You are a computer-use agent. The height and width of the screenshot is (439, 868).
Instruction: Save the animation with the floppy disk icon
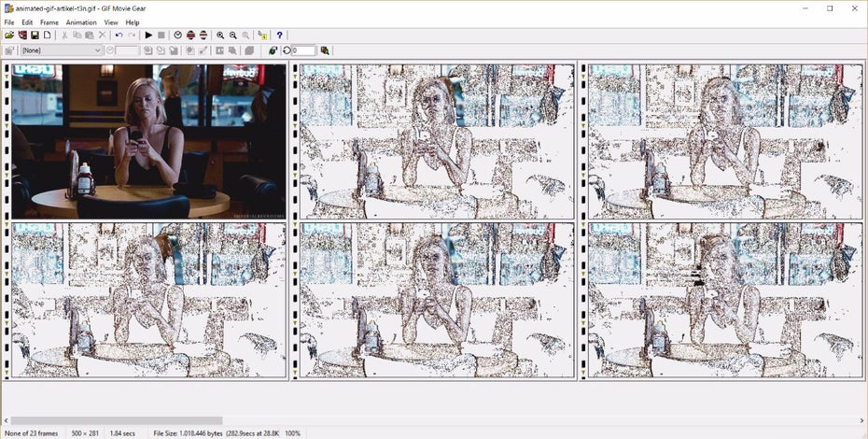click(35, 35)
